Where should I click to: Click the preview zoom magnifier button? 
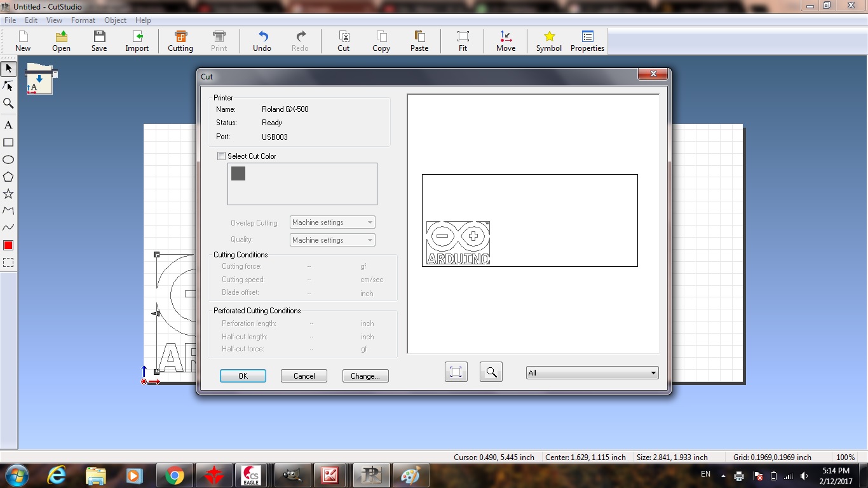click(x=491, y=372)
